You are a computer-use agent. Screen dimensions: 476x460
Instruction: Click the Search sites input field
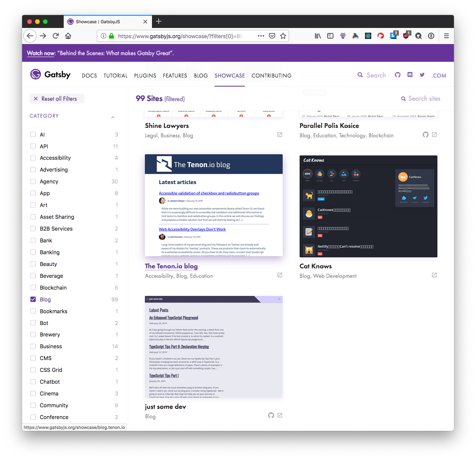tap(424, 99)
